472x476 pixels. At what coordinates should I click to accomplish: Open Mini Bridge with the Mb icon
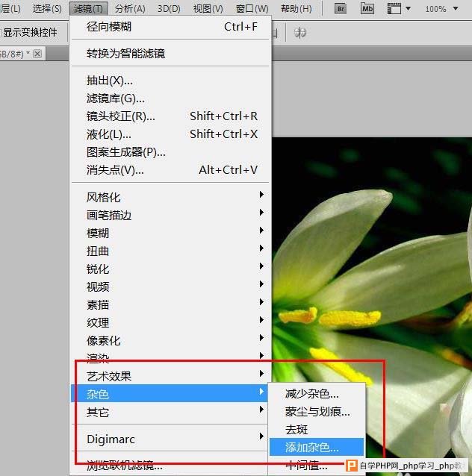[x=367, y=9]
